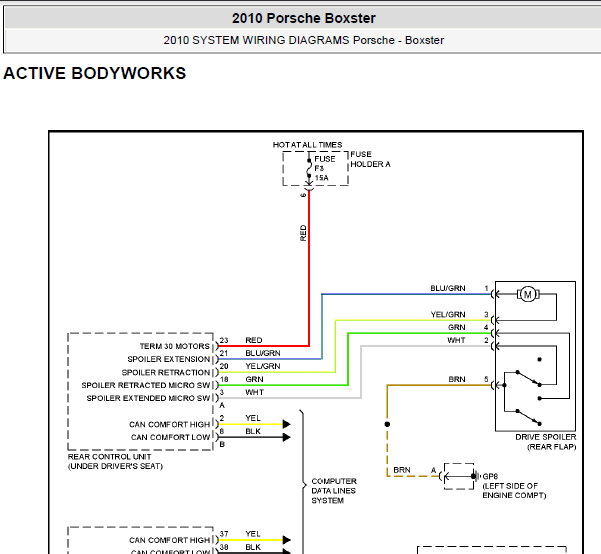Click pin number 6 below the fuse holder
Viewport: 601px width, 554px height.
click(x=303, y=195)
